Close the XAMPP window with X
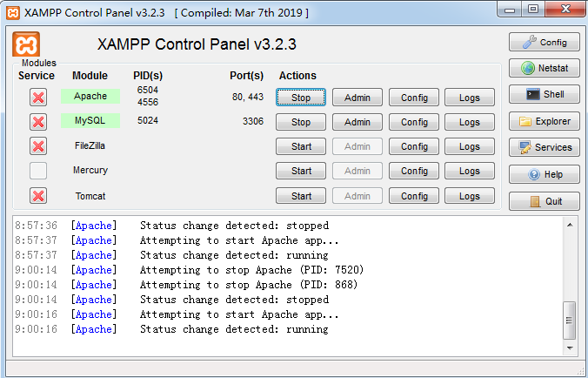The width and height of the screenshot is (588, 378). pyautogui.click(x=566, y=9)
